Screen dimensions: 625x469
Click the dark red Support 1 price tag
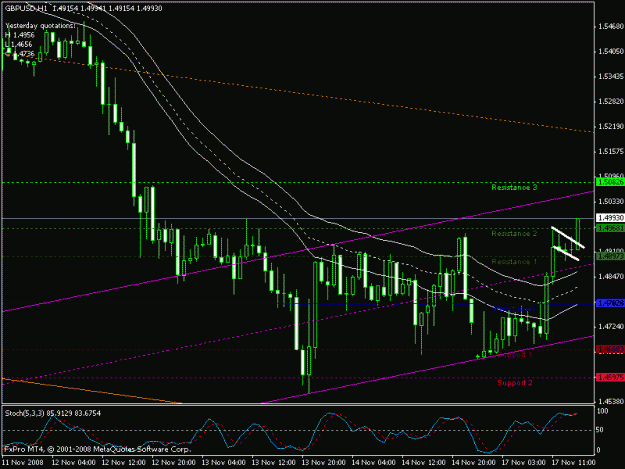[610, 349]
